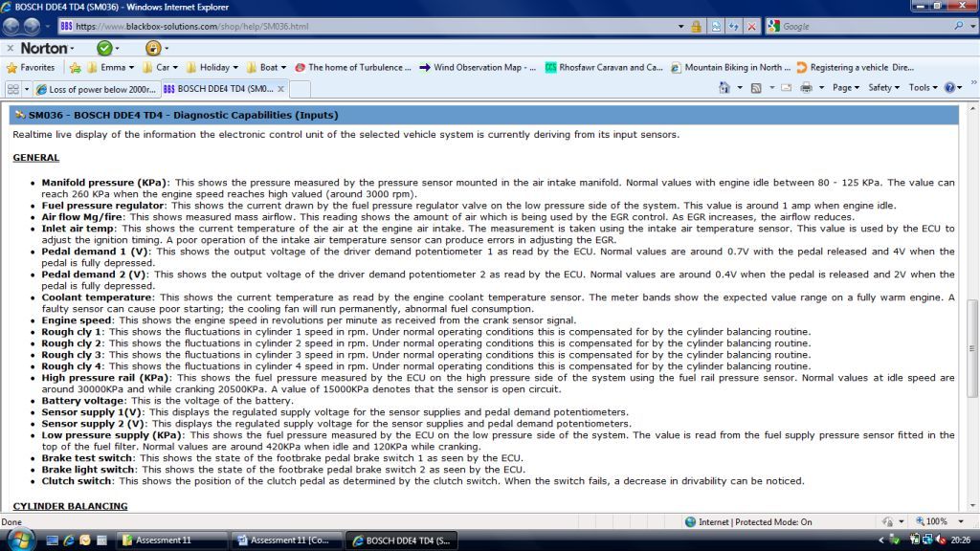Image resolution: width=980 pixels, height=551 pixels.
Task: Click the address bar URL field
Action: [x=367, y=26]
